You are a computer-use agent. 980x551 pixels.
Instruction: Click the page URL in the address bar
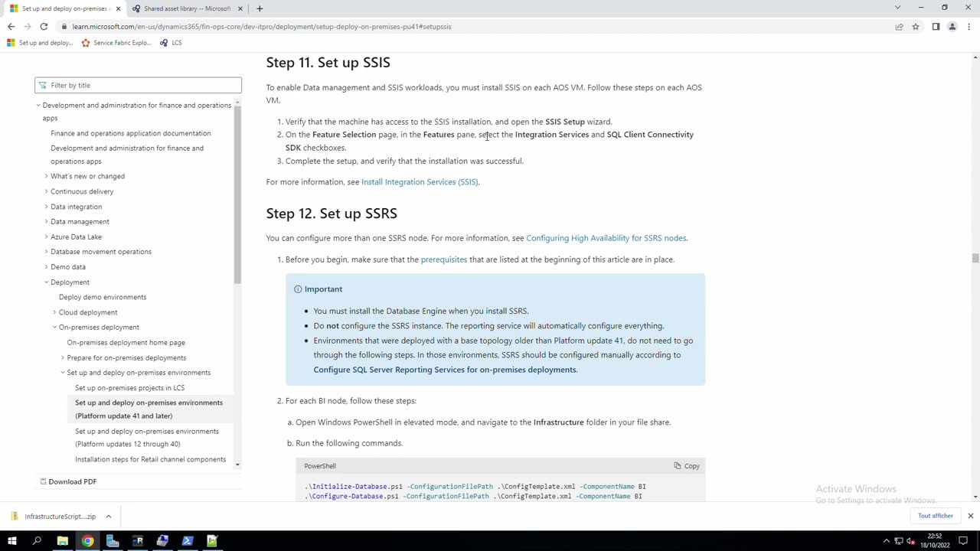click(262, 26)
